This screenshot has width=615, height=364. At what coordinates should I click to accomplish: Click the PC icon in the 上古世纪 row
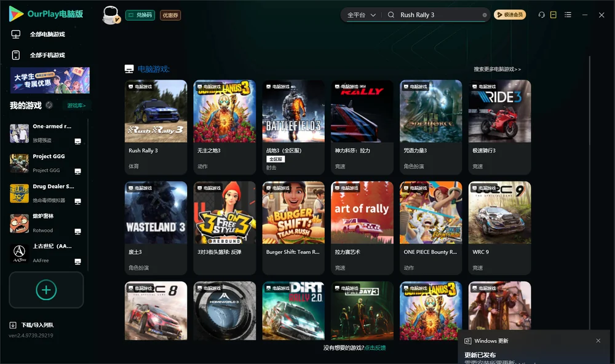click(77, 262)
